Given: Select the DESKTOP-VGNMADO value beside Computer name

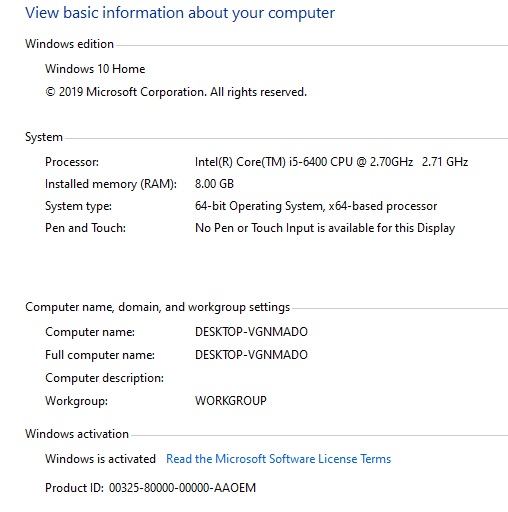Looking at the screenshot, I should pos(251,332).
